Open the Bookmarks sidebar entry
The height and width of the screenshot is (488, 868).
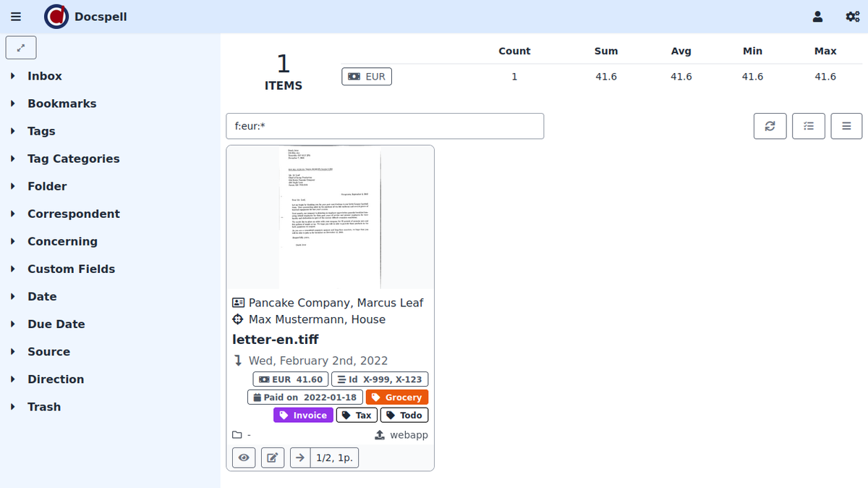click(x=61, y=104)
